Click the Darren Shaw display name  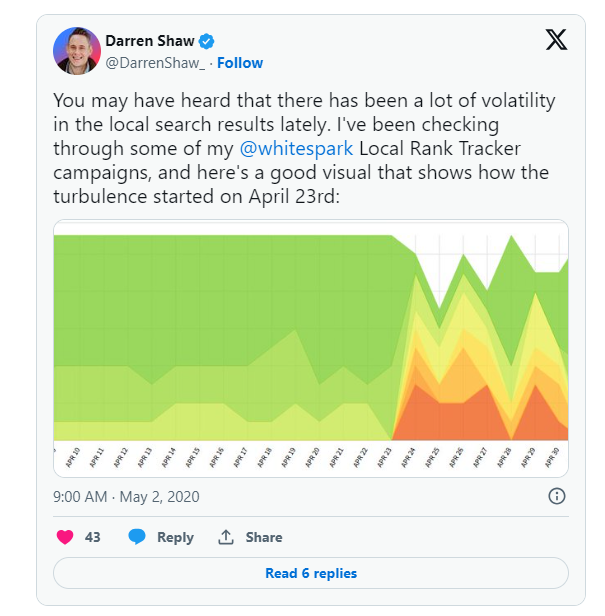150,41
